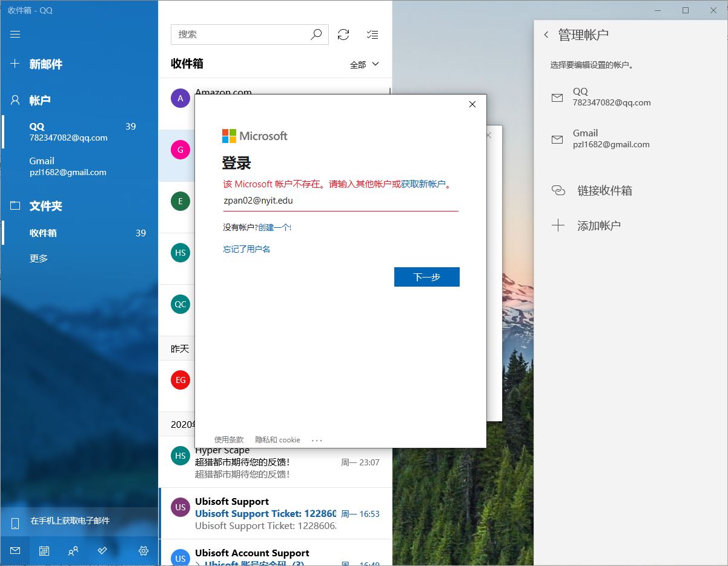Click the QC sender avatar
Viewport: 728px width, 566px height.
(180, 304)
